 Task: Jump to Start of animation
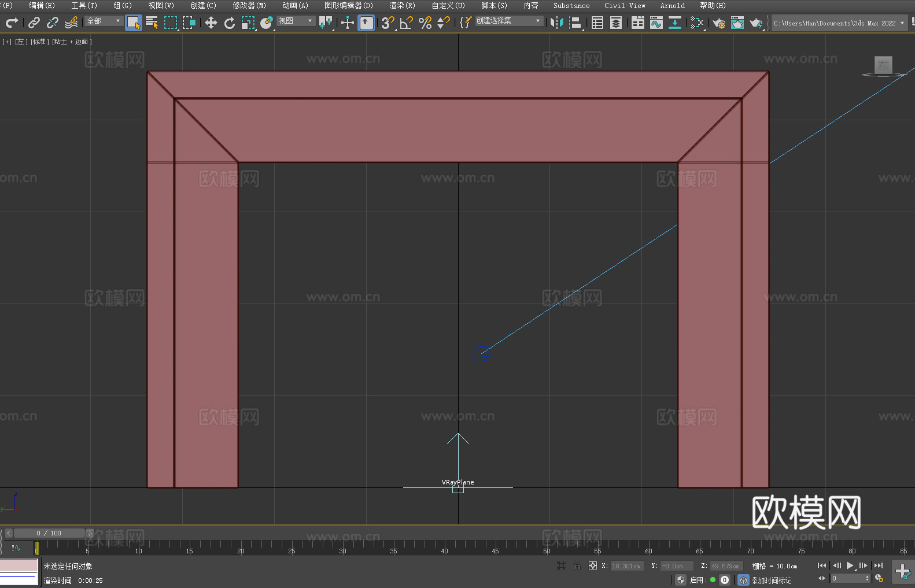point(822,565)
